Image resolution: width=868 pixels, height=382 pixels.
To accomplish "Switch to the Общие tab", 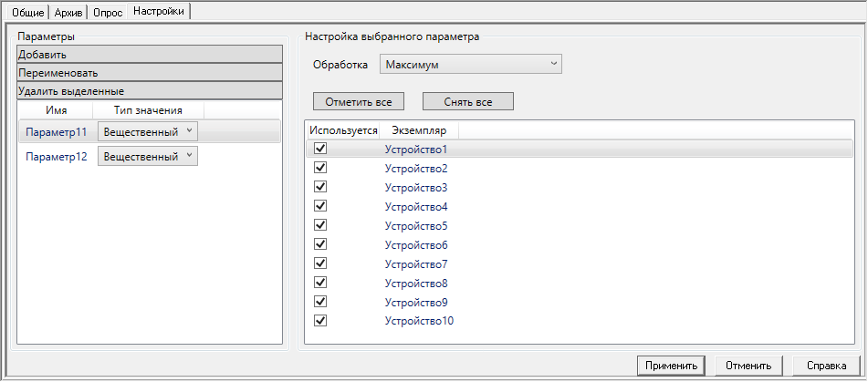I will coord(26,13).
